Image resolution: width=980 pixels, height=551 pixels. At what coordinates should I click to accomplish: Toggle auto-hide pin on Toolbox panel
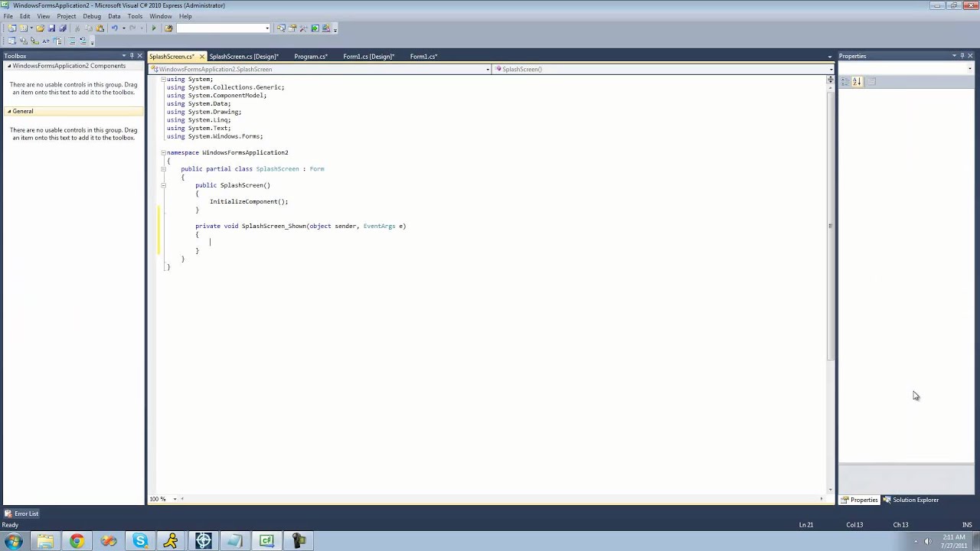pyautogui.click(x=131, y=56)
